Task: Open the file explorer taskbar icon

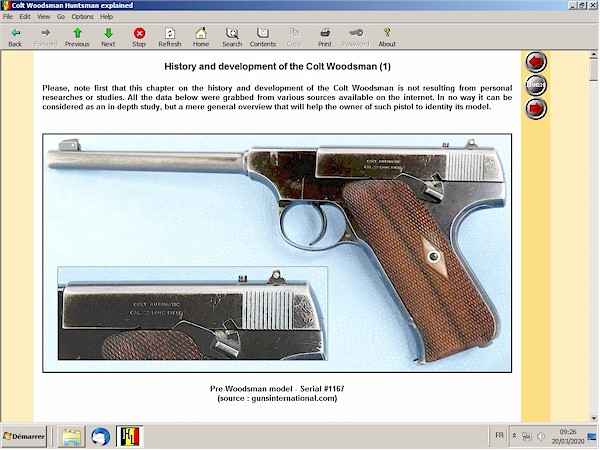Action: (x=71, y=437)
